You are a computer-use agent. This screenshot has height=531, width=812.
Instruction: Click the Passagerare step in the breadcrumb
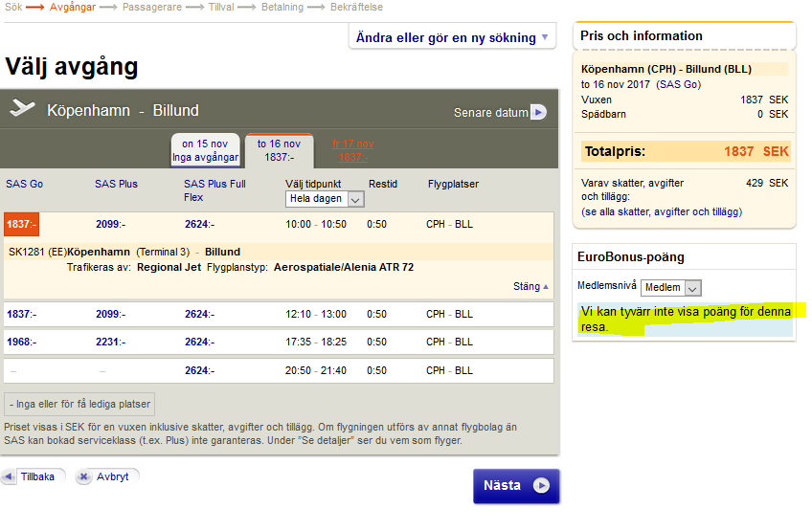pos(151,8)
